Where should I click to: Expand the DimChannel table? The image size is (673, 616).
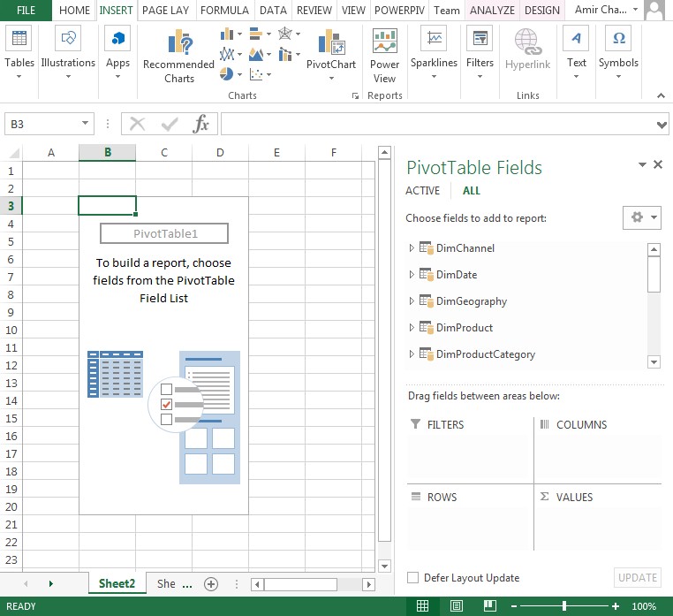click(x=412, y=248)
